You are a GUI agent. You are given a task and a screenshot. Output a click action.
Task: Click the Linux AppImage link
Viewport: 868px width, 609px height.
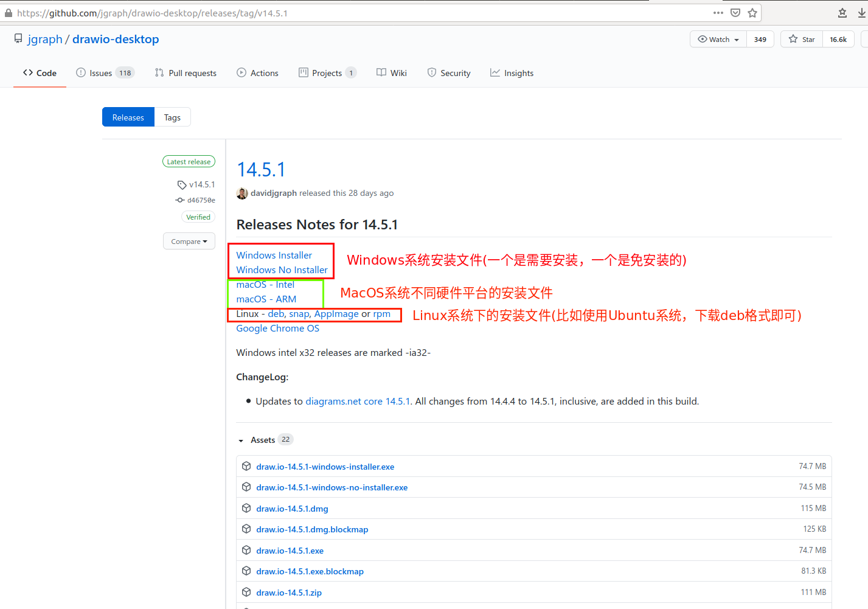336,314
